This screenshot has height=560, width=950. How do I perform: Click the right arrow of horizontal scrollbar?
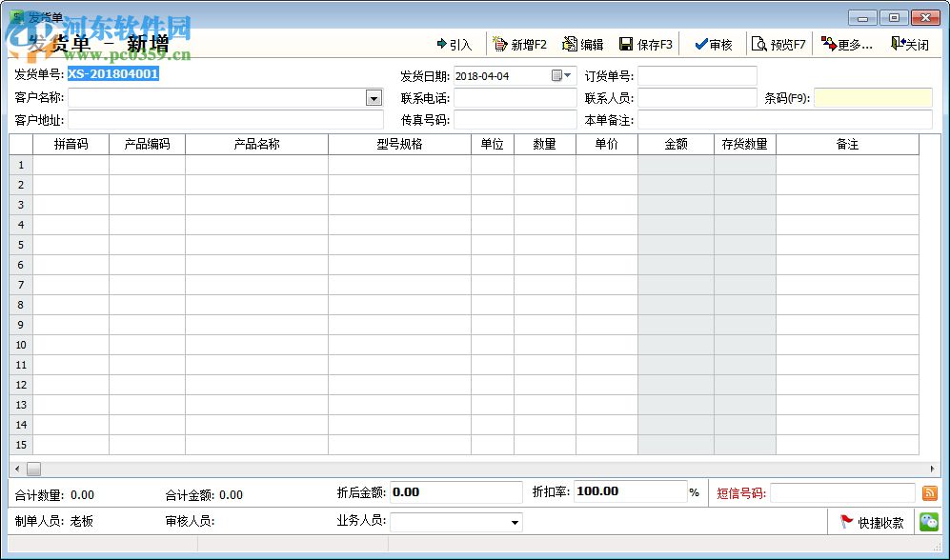(932, 469)
